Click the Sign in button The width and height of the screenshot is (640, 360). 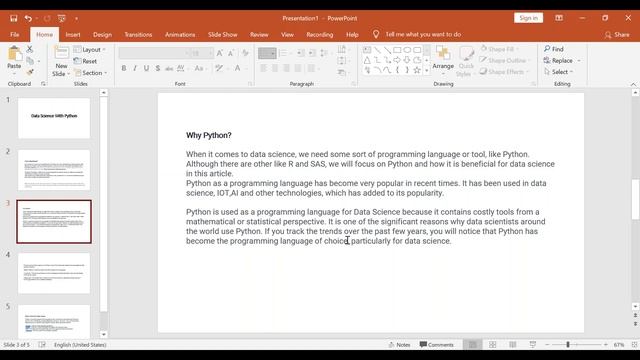(528, 18)
